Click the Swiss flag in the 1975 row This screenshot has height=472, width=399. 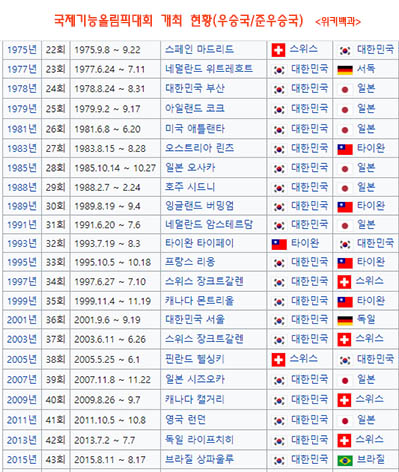(278, 50)
